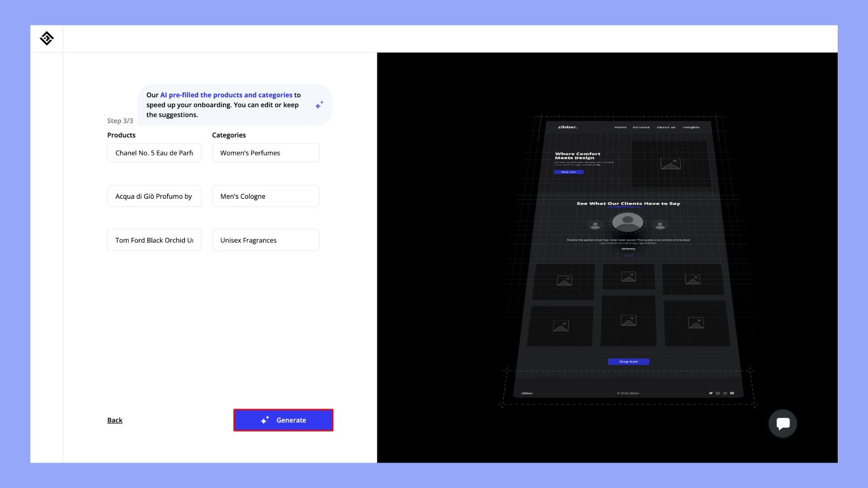868x488 pixels.
Task: Click the YouTube icon in preview footer
Action: coord(732,393)
